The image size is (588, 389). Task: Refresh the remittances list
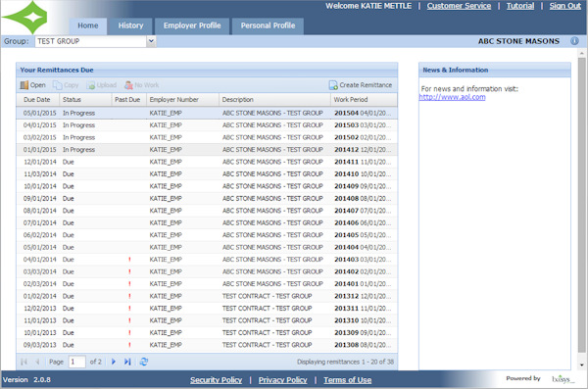click(144, 362)
